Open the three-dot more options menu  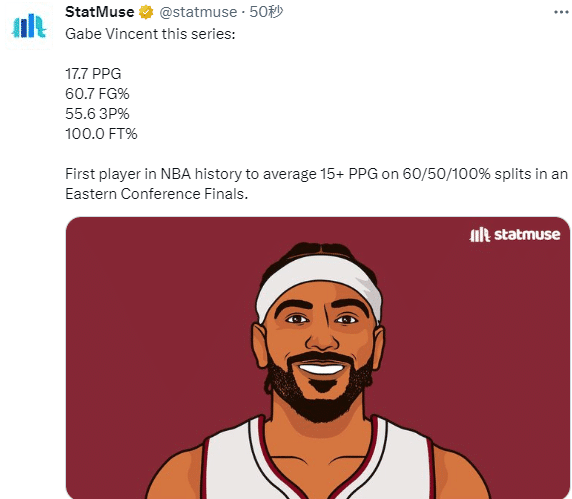click(561, 12)
